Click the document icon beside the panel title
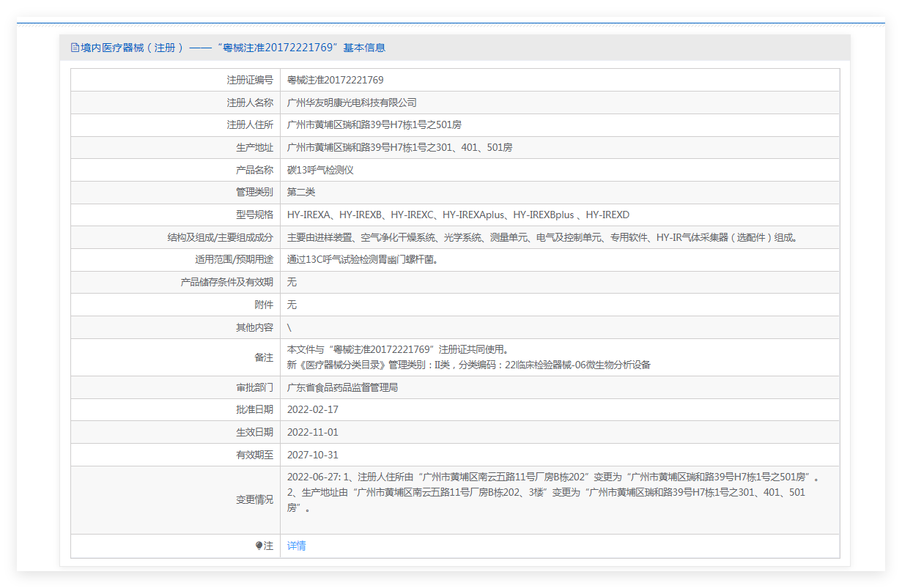Screen dimensions: 902x588 click(74, 48)
